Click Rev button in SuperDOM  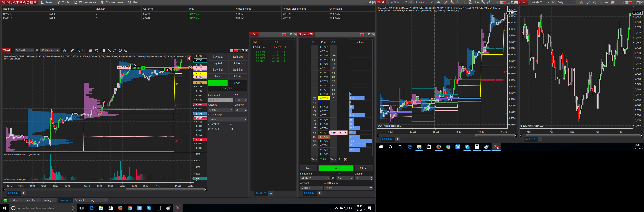(x=309, y=168)
